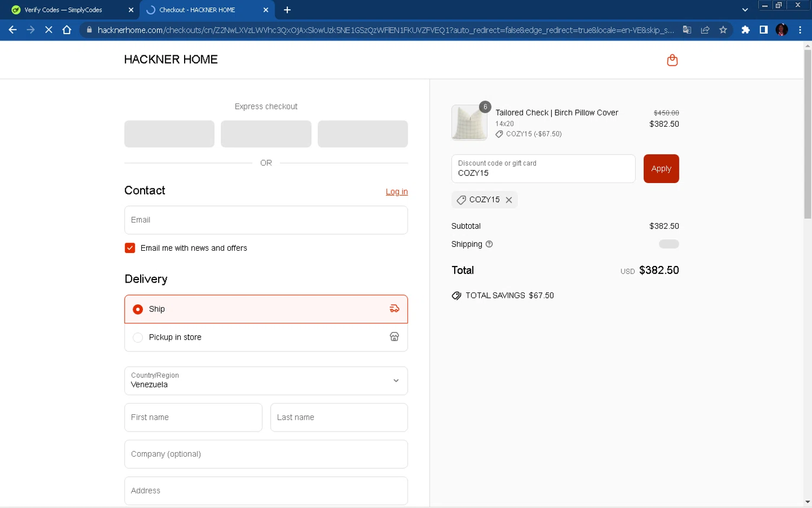Image resolution: width=812 pixels, height=508 pixels.
Task: Click the pillow cover product thumbnail
Action: tap(469, 122)
